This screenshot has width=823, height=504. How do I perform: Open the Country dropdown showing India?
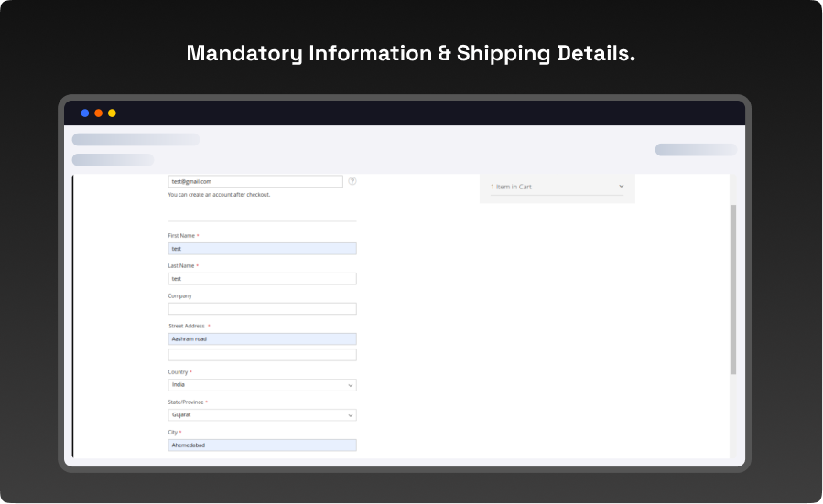262,385
